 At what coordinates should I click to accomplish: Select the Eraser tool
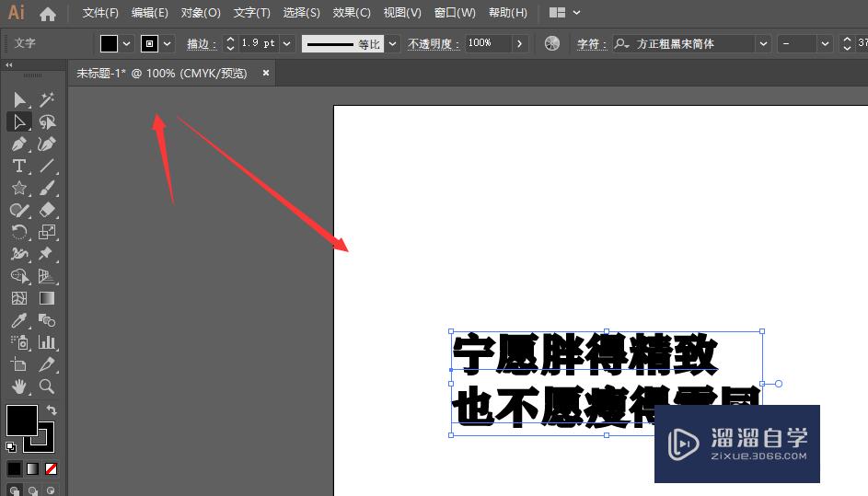tap(47, 211)
